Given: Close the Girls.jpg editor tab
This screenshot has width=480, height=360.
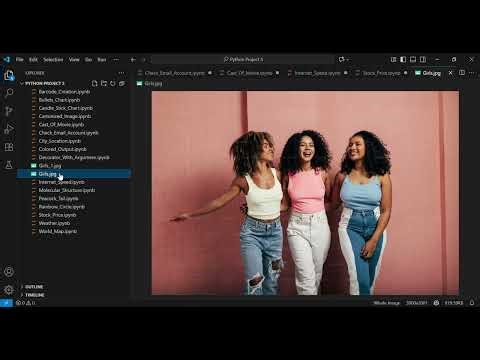Looking at the screenshot, I should pos(451,73).
